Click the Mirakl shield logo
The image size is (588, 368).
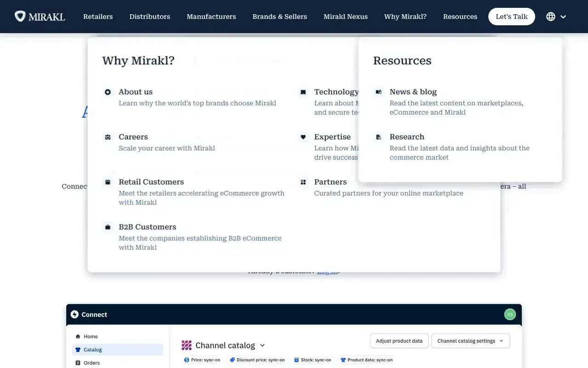21,16
